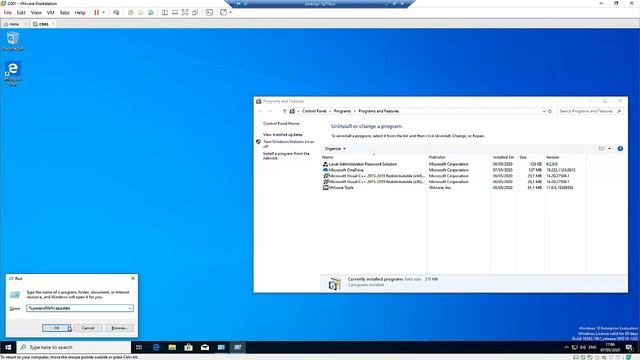Viewport: 640px width, 360px height.
Task: Close the Run dialog
Action: pos(133,278)
